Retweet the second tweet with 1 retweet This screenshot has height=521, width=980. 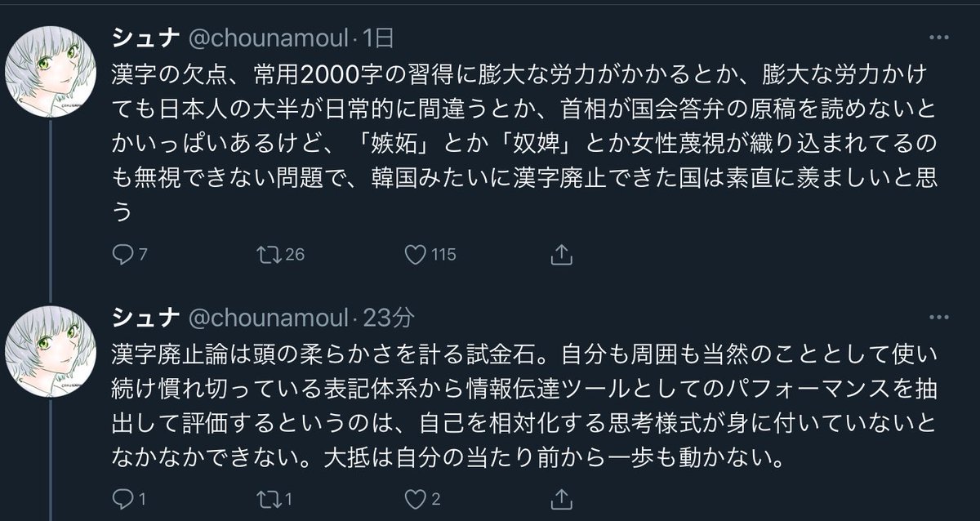(x=267, y=497)
